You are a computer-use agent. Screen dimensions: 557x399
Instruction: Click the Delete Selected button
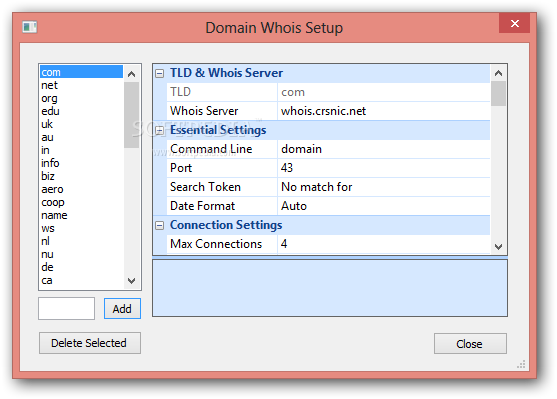(90, 343)
